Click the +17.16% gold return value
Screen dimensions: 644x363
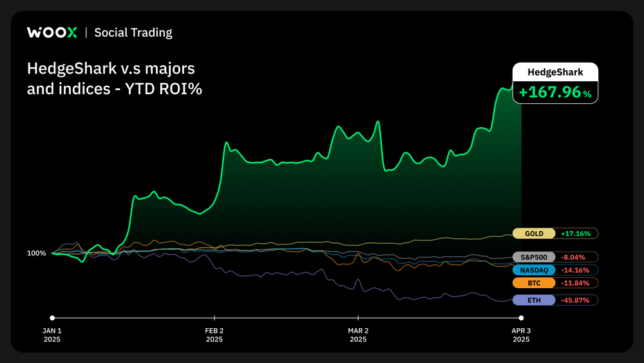point(575,233)
